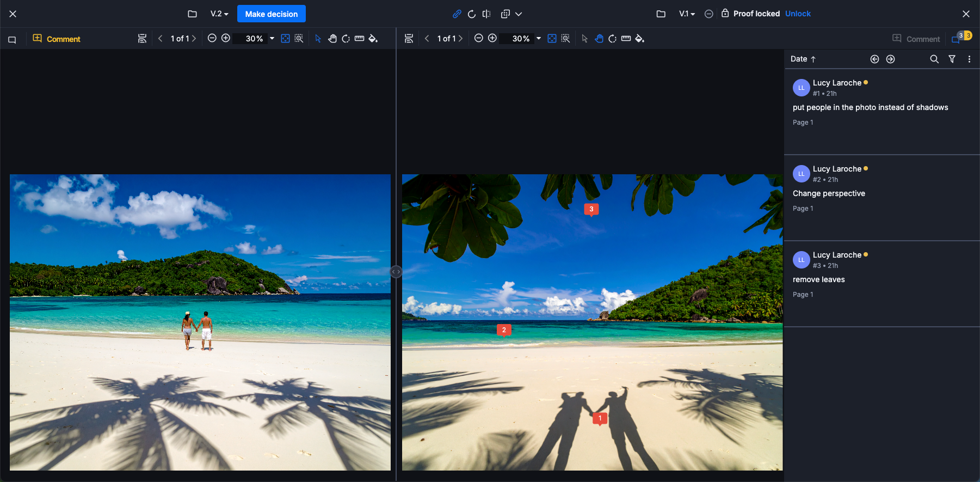
Task: Click annotation marker 2 on the shoreline
Action: tap(504, 330)
